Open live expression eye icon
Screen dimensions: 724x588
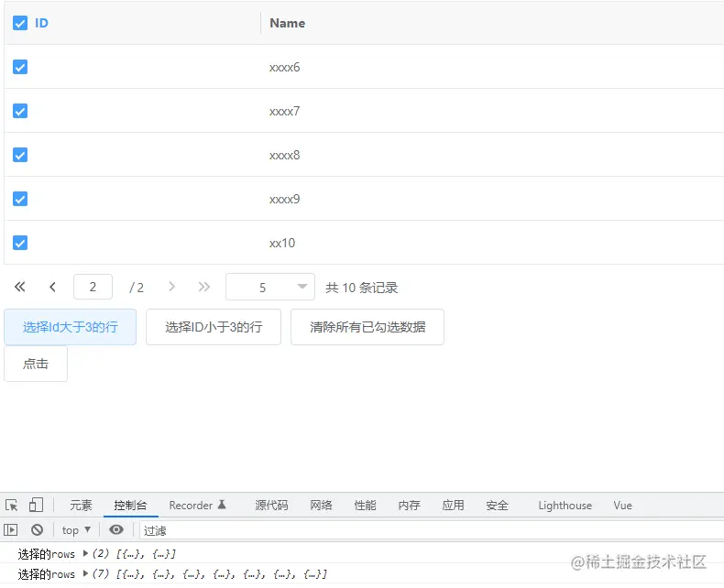click(116, 529)
